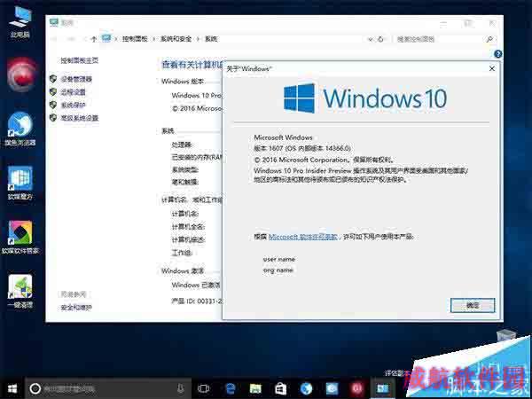The image size is (532, 399).
Task: Click the 产品 ID text in the System window
Action: (197, 301)
